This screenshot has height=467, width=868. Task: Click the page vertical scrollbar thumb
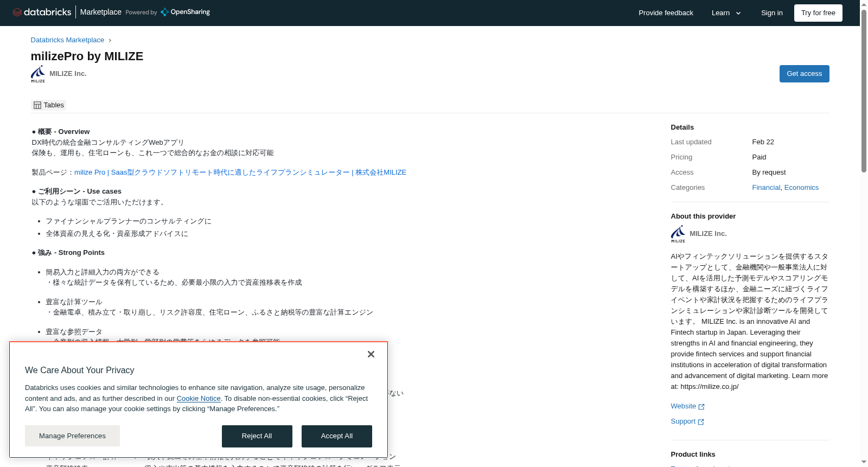tap(864, 91)
